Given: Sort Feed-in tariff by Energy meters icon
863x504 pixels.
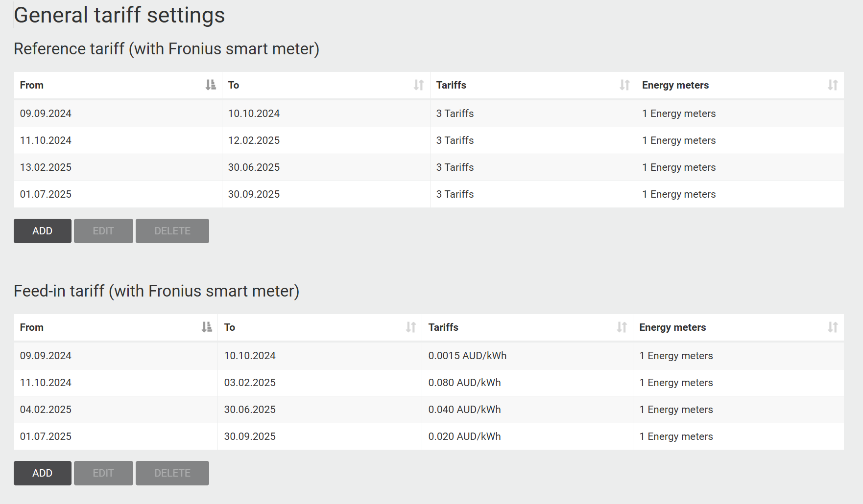Looking at the screenshot, I should pos(833,327).
